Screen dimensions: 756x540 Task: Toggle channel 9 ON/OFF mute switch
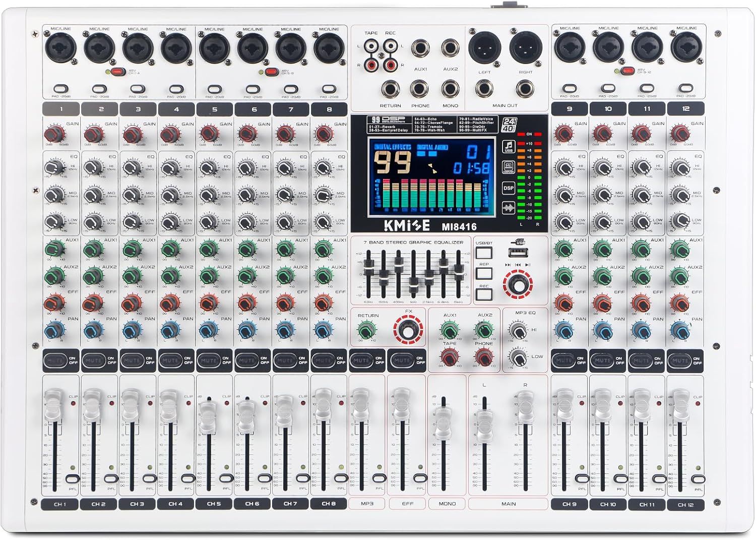563,361
